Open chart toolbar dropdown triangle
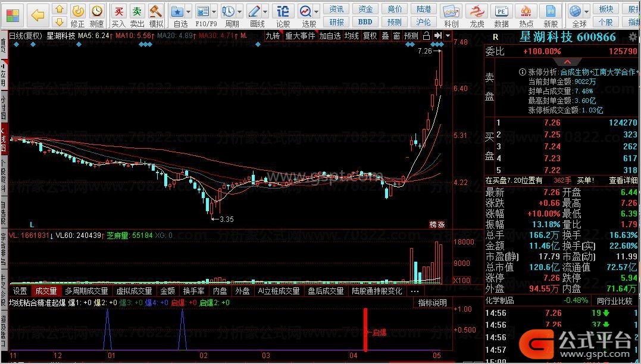The width and height of the screenshot is (641, 364). (448, 36)
